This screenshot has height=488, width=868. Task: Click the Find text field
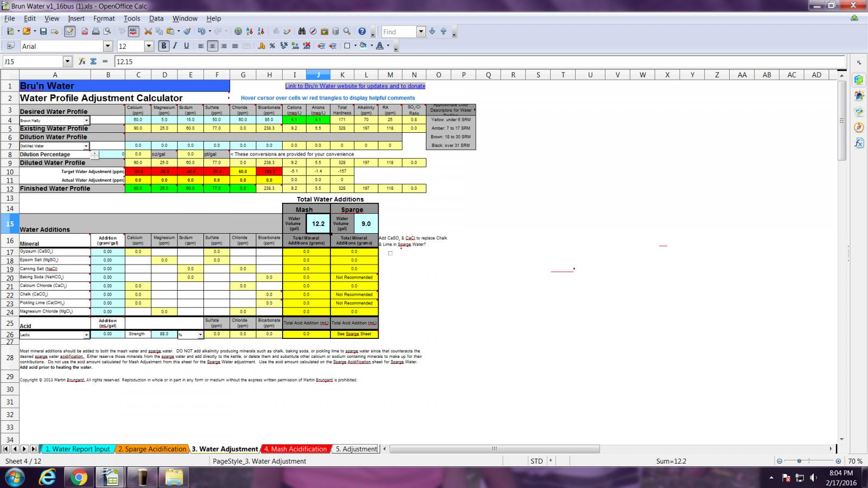(x=399, y=31)
